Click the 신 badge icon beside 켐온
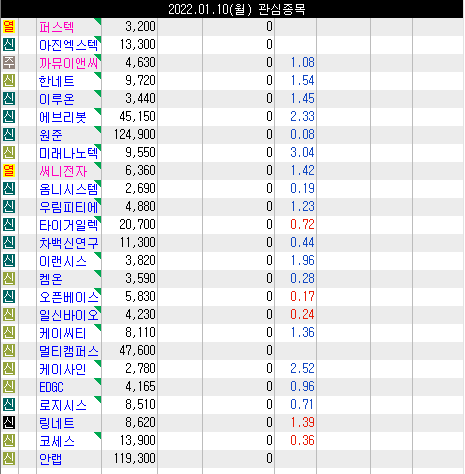The width and height of the screenshot is (465, 474). click(x=9, y=279)
